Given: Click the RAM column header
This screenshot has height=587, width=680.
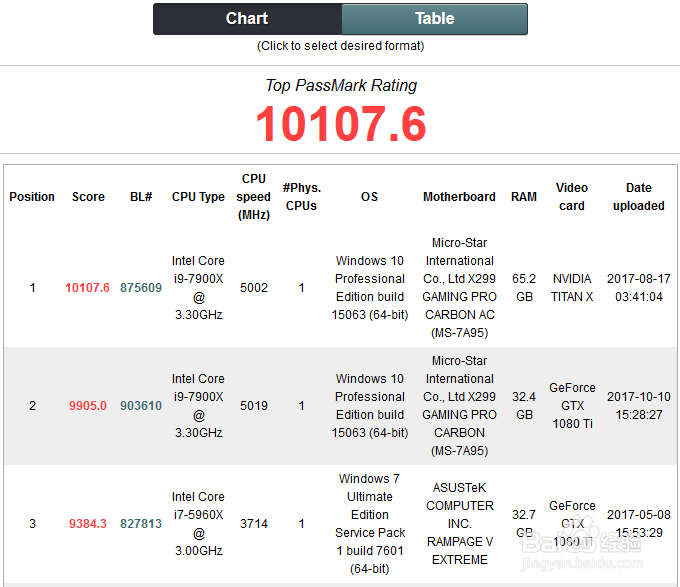Looking at the screenshot, I should [524, 197].
